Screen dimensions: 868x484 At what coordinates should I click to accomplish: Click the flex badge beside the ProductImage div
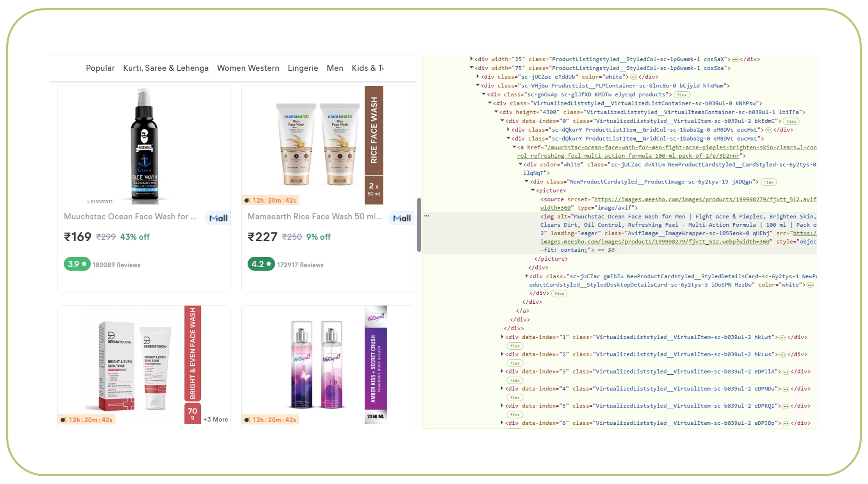[x=769, y=182]
